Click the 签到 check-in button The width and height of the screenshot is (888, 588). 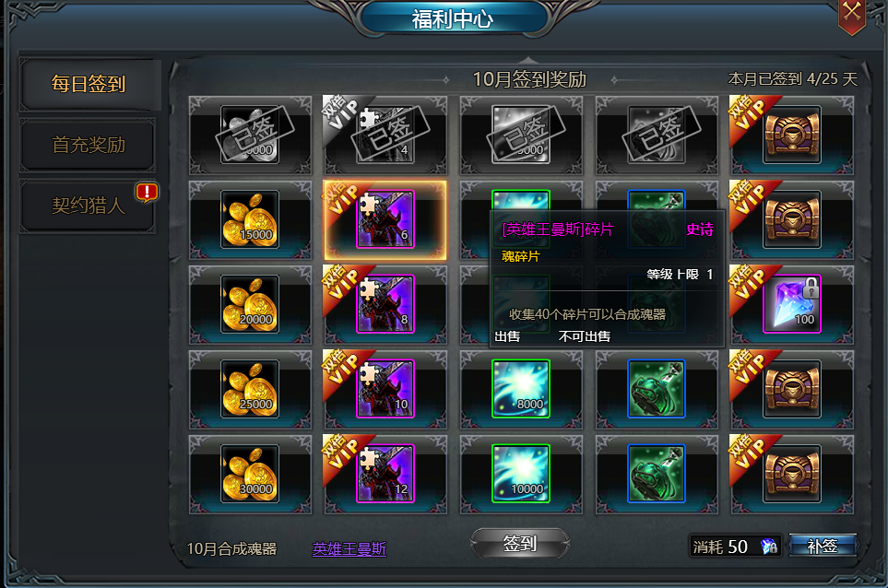click(x=520, y=544)
